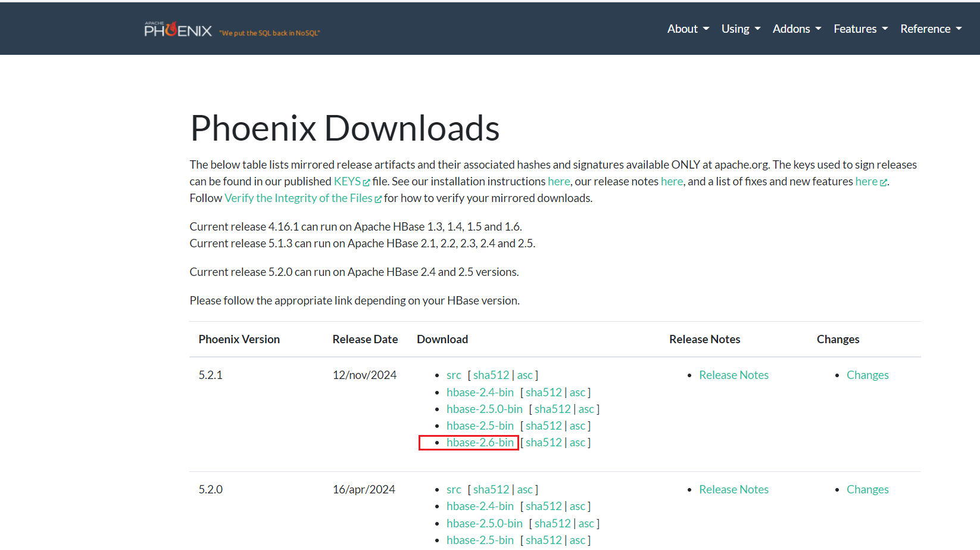Open installation instructions 'here' link

point(559,181)
